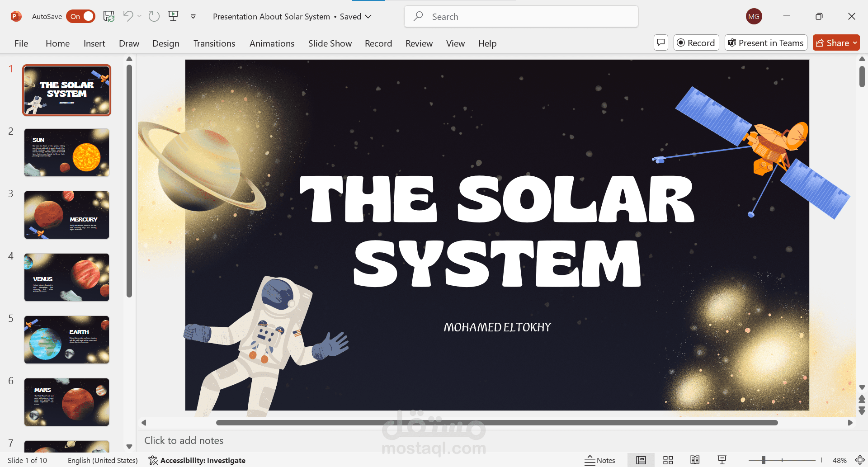Click the Redo icon
Viewport: 868px width, 467px height.
154,16
